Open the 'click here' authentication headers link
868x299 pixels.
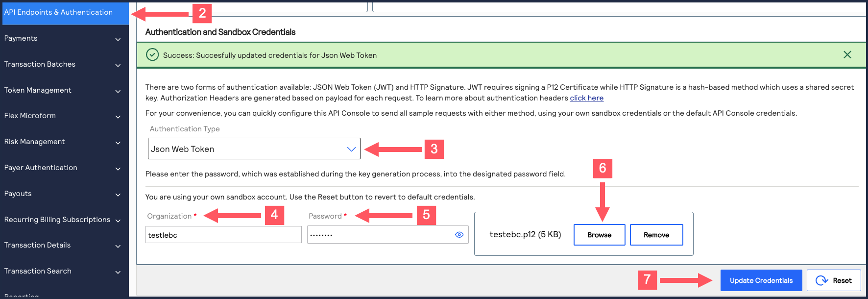tap(586, 98)
